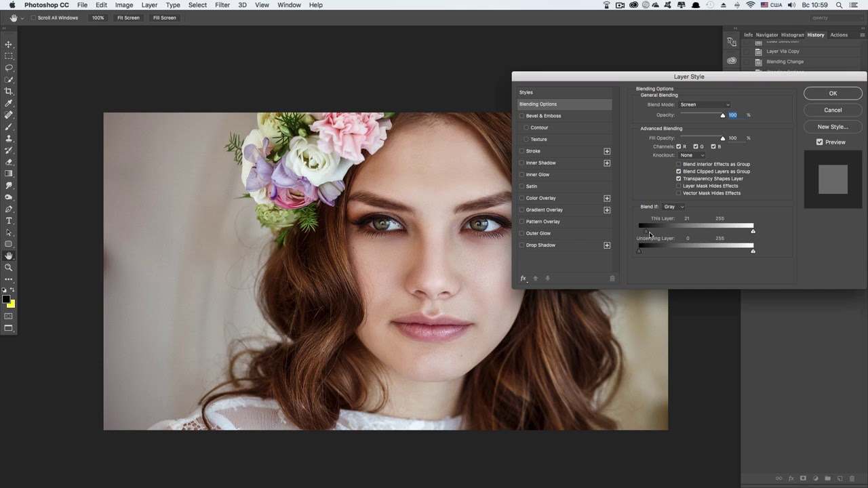Open the Blend Mode Screen dropdown

coord(705,104)
